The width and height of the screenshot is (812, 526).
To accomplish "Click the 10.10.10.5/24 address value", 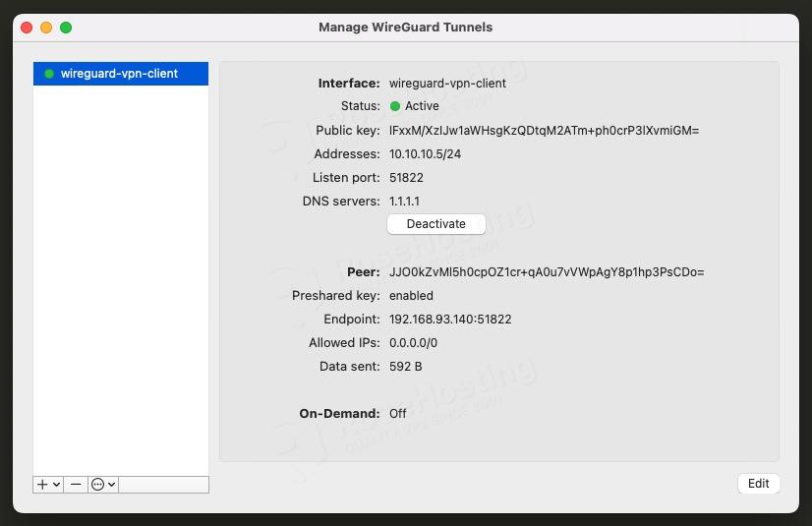I will [425, 154].
